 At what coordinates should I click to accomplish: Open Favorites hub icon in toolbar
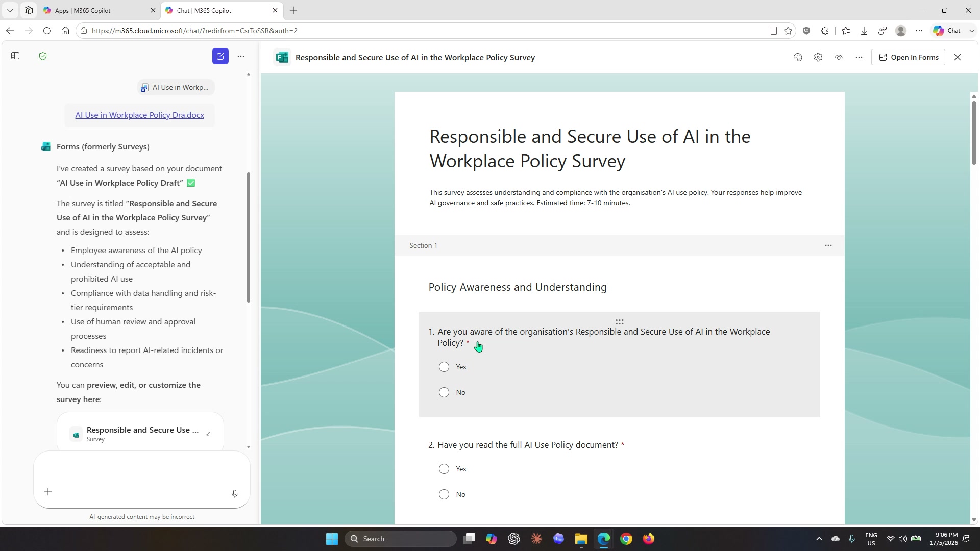click(846, 31)
